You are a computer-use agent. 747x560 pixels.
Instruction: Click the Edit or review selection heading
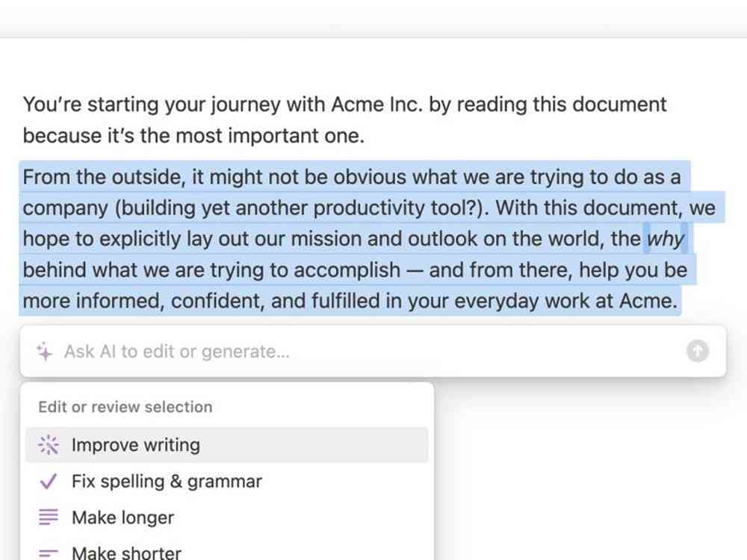click(125, 407)
